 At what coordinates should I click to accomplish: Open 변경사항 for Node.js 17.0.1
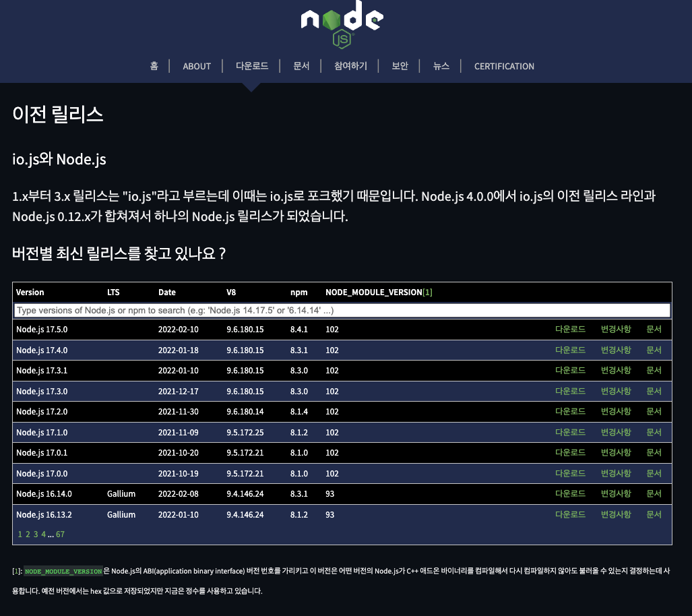(616, 453)
